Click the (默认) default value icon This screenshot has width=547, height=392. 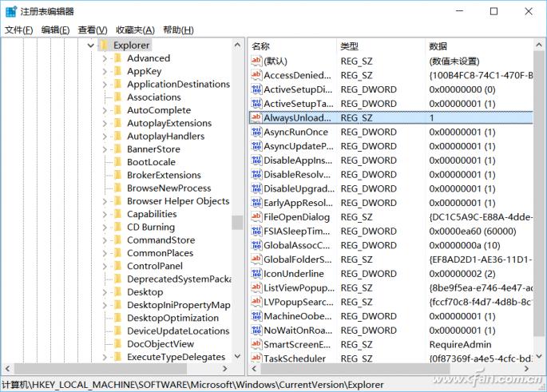256,61
